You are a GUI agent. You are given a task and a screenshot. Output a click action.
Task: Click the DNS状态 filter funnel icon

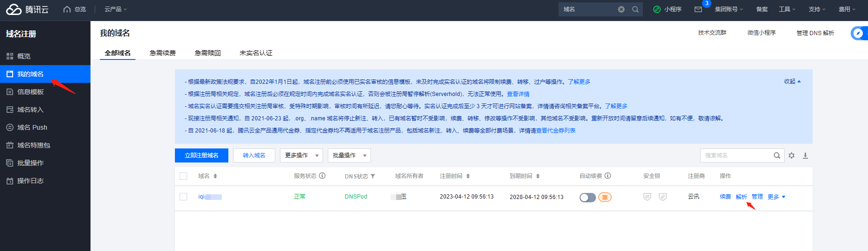click(x=373, y=176)
